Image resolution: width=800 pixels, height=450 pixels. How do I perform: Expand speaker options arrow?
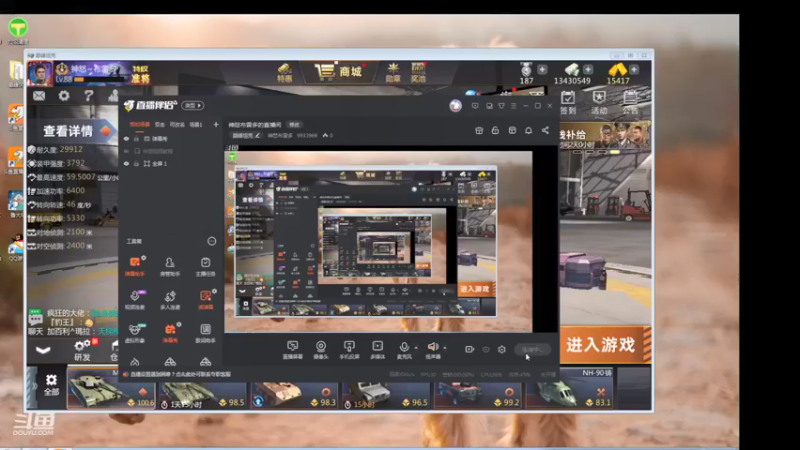point(445,348)
